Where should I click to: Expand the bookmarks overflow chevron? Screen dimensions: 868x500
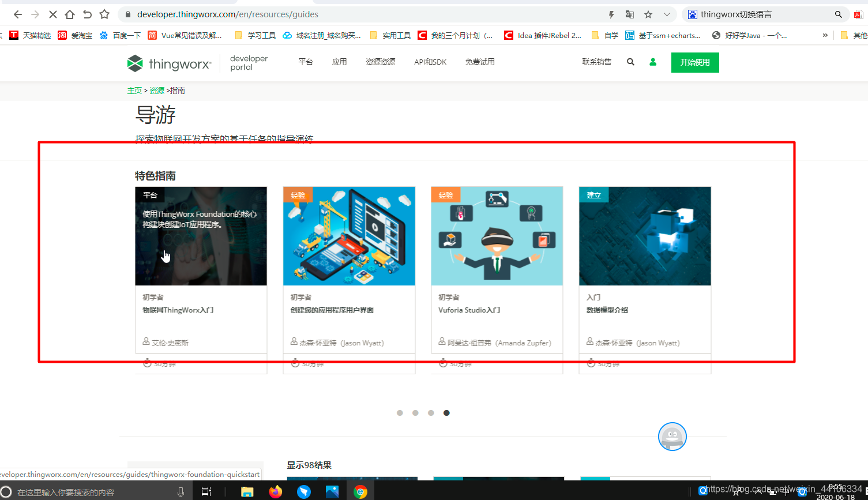(825, 35)
